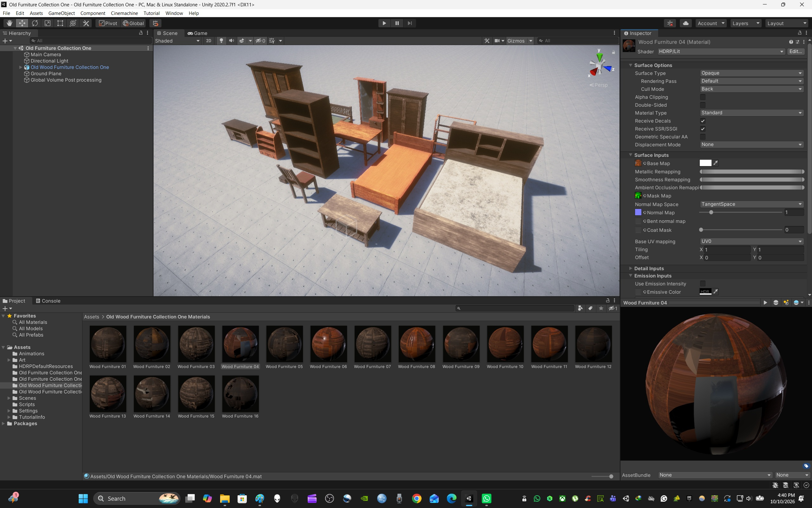This screenshot has height=508, width=812.
Task: Enable Geometric Specular AA checkbox
Action: click(703, 137)
